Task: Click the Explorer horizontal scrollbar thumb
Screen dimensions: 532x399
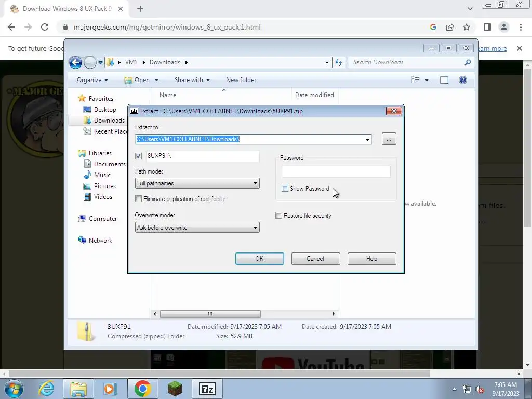Action: click(210, 314)
